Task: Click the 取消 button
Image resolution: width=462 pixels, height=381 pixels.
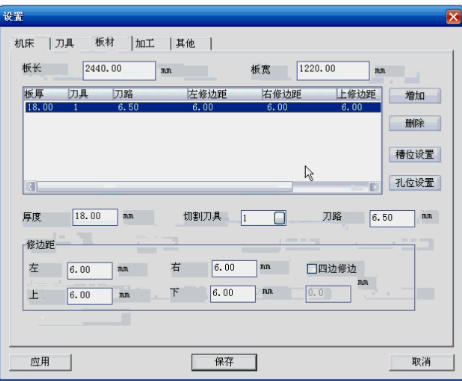Action: pyautogui.click(x=421, y=362)
